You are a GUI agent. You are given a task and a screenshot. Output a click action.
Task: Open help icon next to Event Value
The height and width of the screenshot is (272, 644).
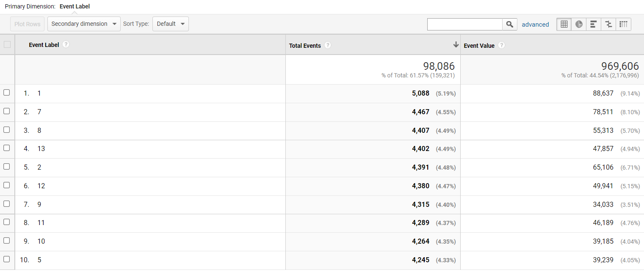pyautogui.click(x=501, y=45)
